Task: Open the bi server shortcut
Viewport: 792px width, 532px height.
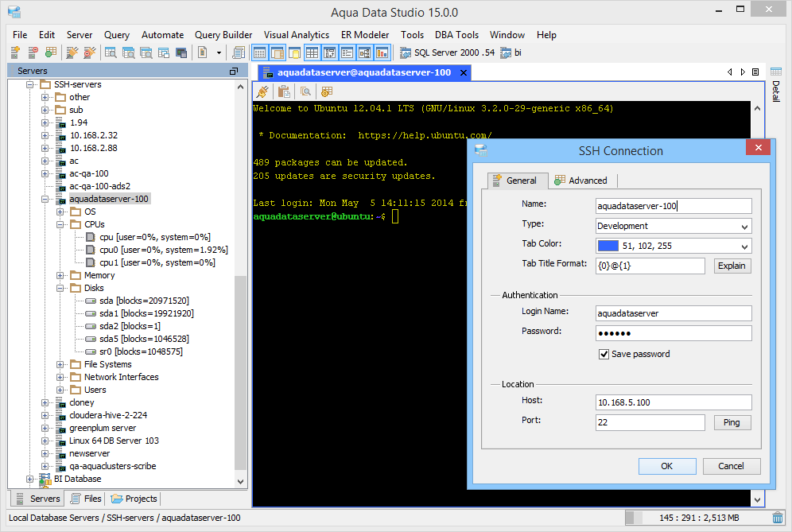Action: (511, 52)
